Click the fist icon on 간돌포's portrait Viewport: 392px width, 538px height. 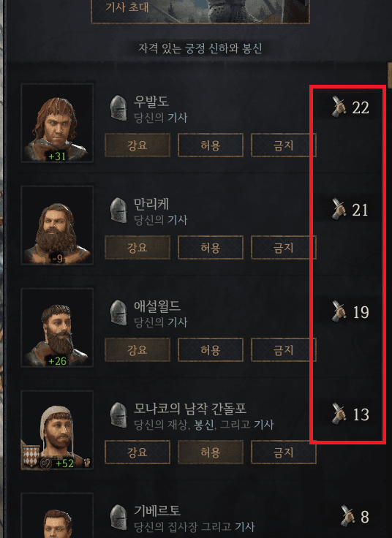[87, 463]
